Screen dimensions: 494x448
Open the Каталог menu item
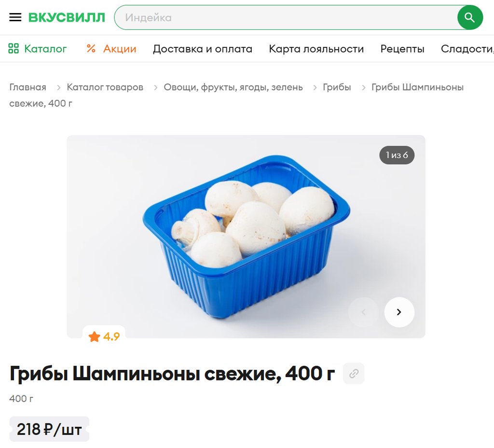[x=45, y=49]
